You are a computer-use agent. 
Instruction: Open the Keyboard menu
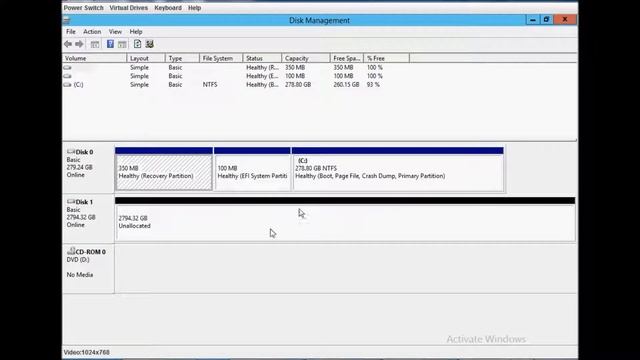(x=168, y=8)
